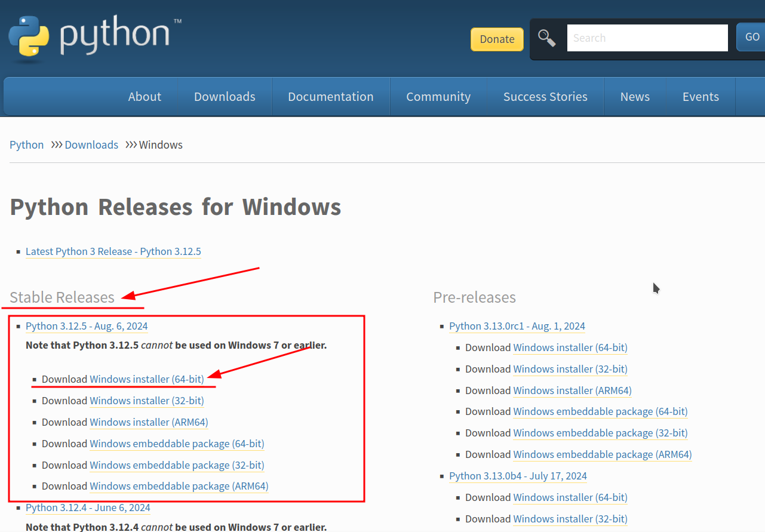
Task: Open the Events menu
Action: click(x=701, y=97)
